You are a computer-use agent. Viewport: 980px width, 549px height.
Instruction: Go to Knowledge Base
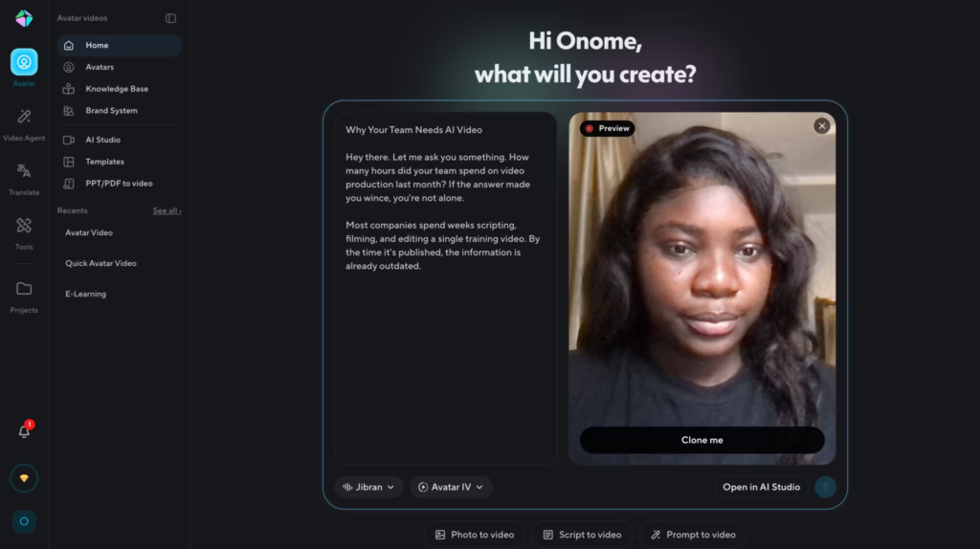119,89
